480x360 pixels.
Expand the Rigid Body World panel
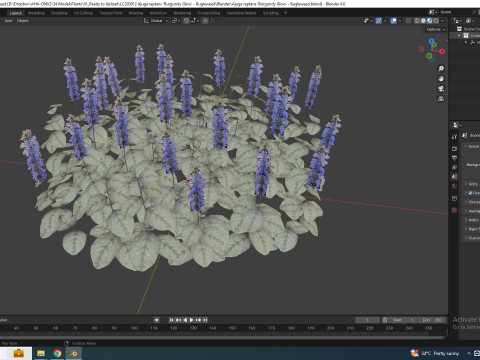(466, 229)
